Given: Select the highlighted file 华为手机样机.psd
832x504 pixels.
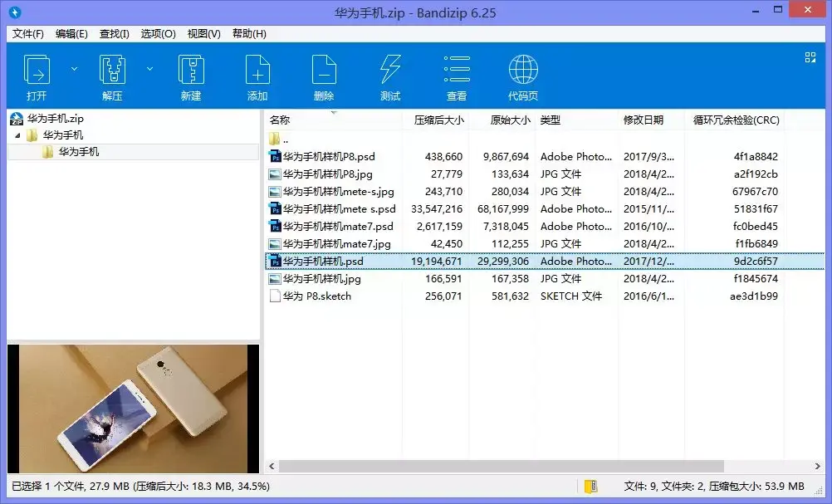Looking at the screenshot, I should point(323,262).
